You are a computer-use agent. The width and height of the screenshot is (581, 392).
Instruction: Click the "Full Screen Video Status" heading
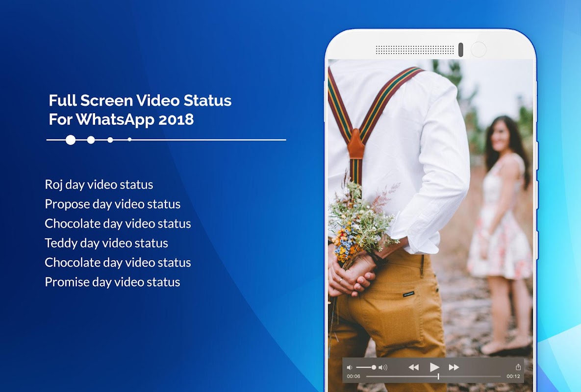[140, 100]
